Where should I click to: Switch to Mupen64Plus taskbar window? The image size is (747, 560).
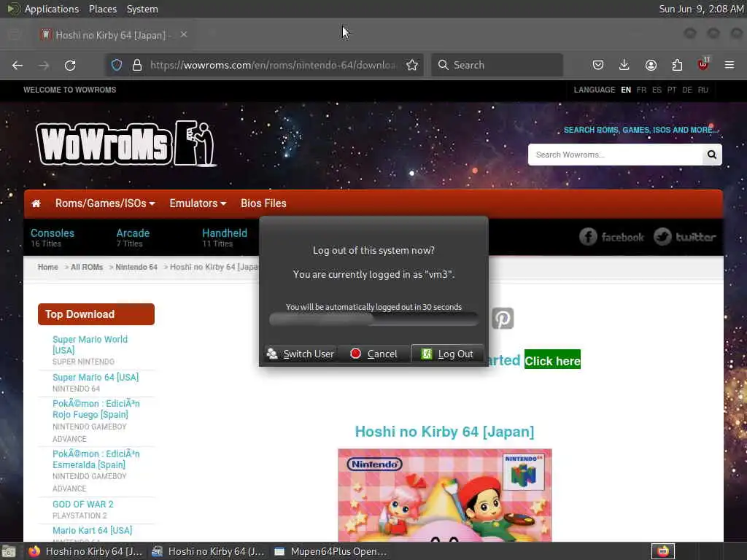332,551
